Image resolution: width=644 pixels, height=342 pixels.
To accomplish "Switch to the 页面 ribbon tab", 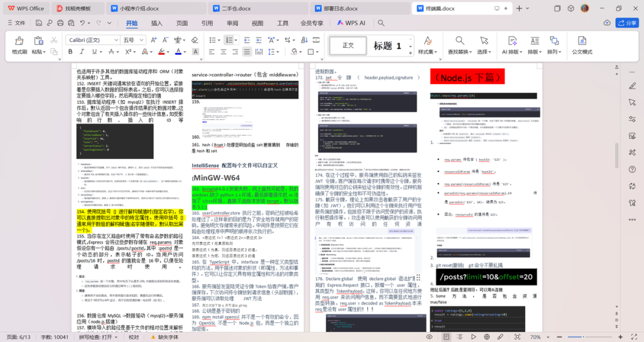I will pyautogui.click(x=182, y=23).
